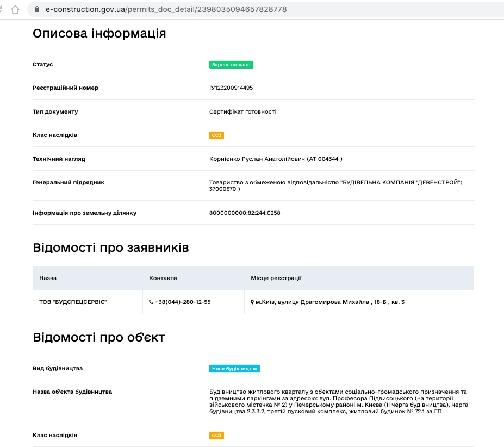
Task: Click land parcel number 8000000000:82:244:0258
Action: point(245,213)
